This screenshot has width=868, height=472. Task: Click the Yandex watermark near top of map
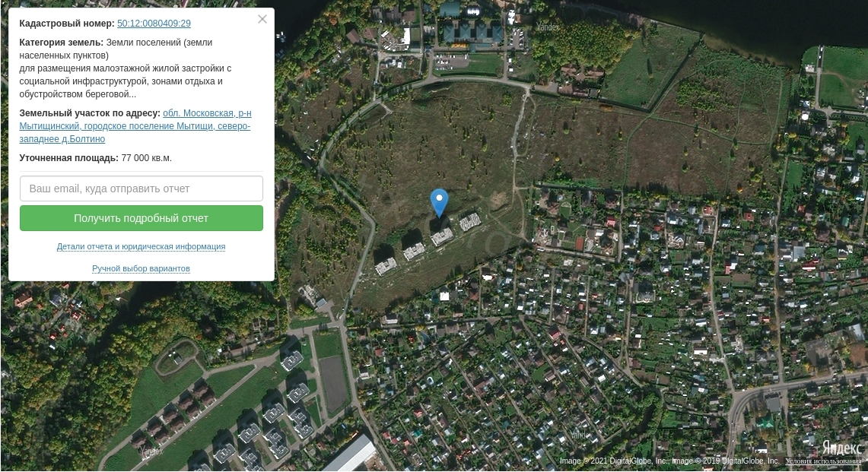548,26
